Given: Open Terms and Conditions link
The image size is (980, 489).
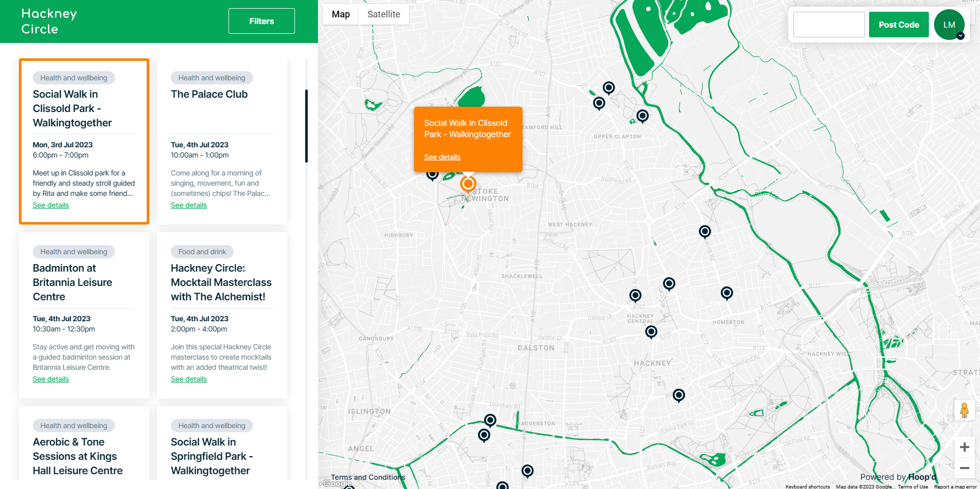Looking at the screenshot, I should click(368, 477).
